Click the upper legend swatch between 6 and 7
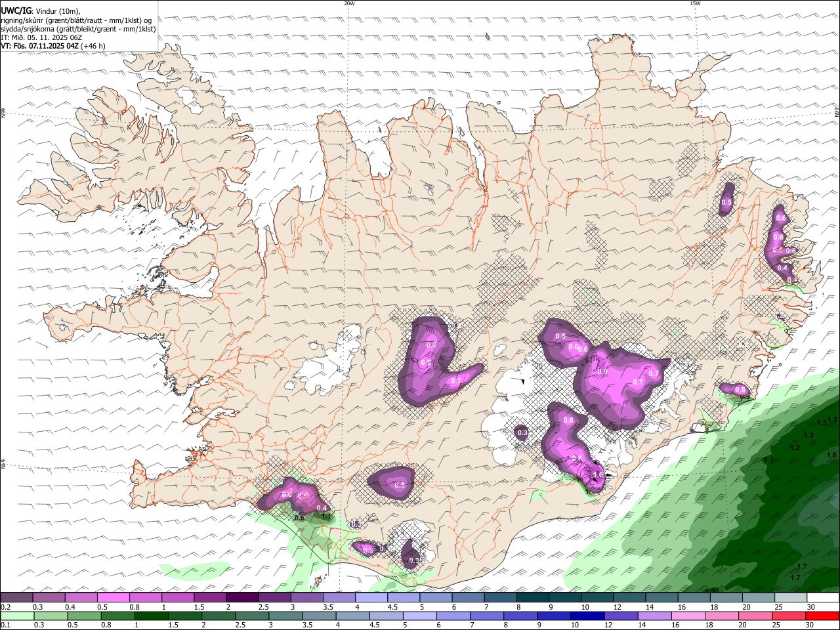 pos(468,598)
